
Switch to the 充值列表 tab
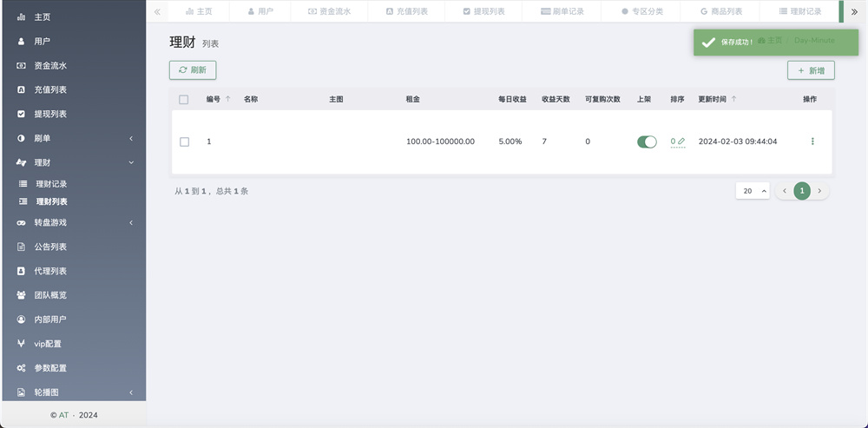tap(406, 12)
